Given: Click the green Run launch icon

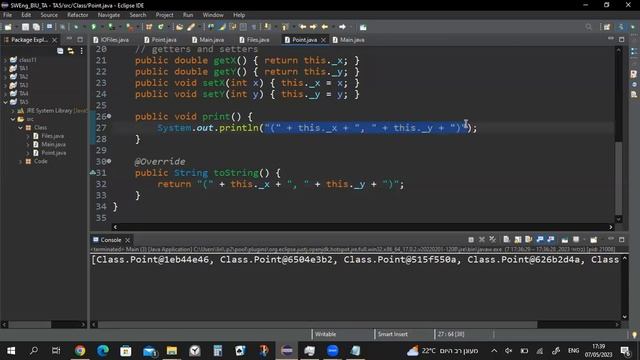Looking at the screenshot, I should [x=93, y=27].
